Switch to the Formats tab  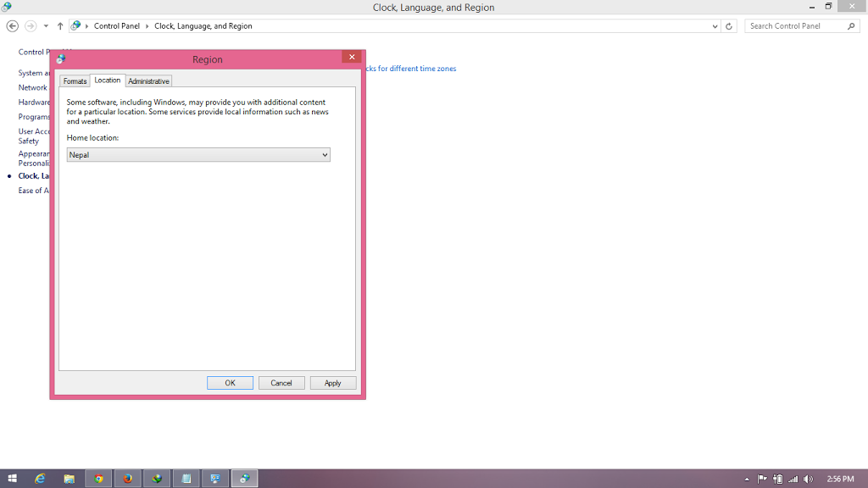click(75, 81)
